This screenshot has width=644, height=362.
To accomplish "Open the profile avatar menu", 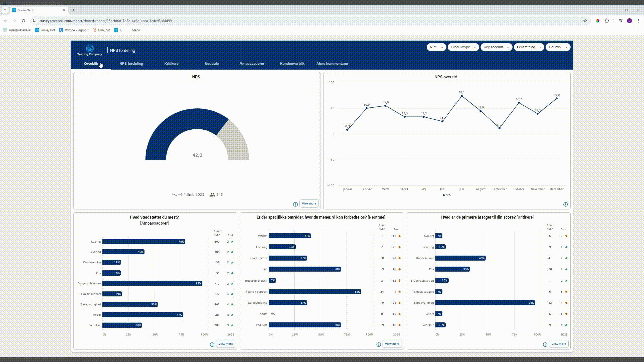I will tap(629, 21).
